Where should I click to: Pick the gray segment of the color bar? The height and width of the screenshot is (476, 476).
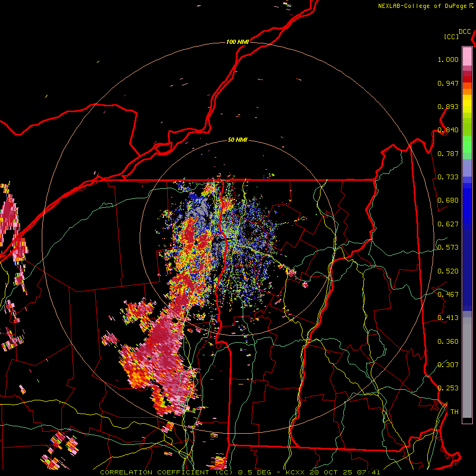point(467,368)
